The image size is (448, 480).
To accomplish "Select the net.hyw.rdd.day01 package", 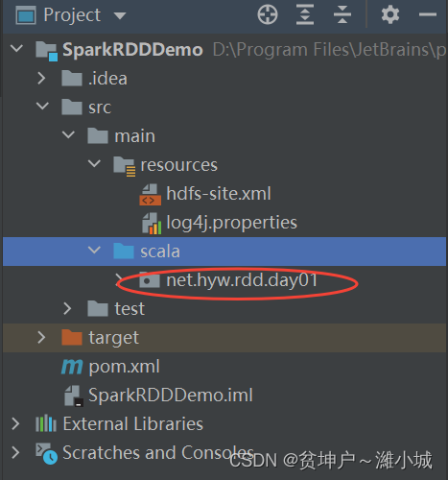I will point(242,280).
